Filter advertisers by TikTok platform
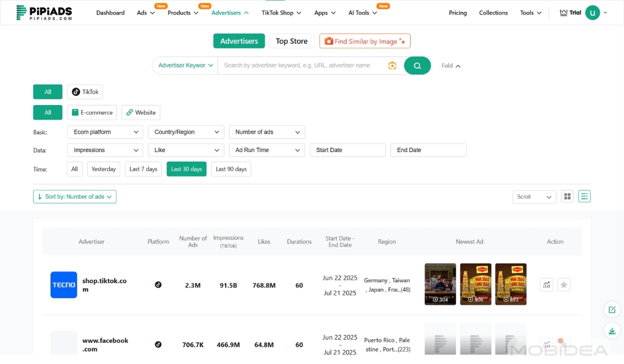 point(85,92)
